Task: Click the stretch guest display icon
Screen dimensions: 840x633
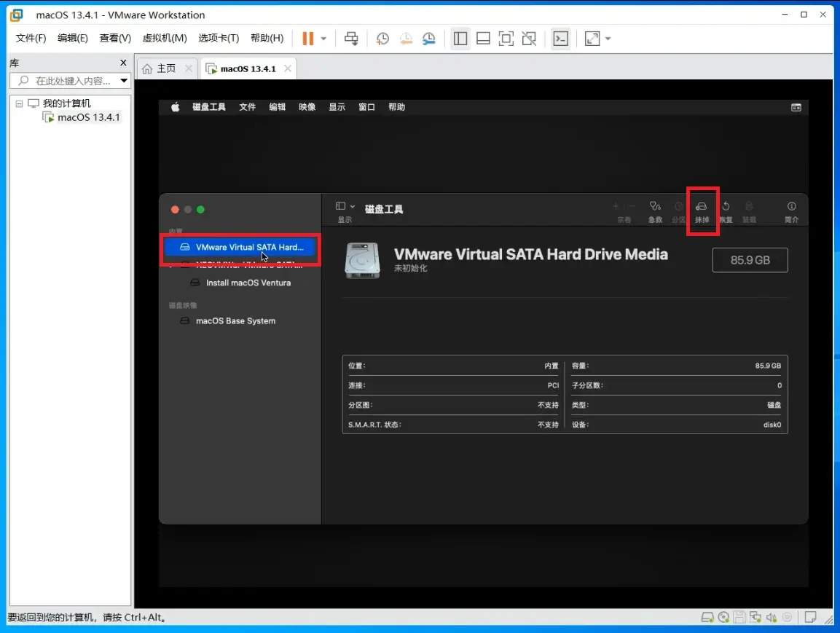Action: click(x=592, y=39)
